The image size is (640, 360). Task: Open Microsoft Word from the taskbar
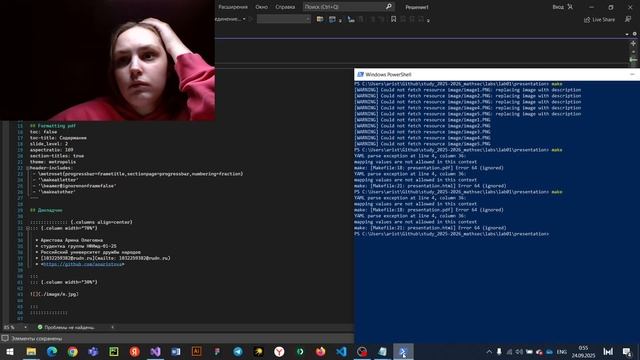pyautogui.click(x=176, y=351)
